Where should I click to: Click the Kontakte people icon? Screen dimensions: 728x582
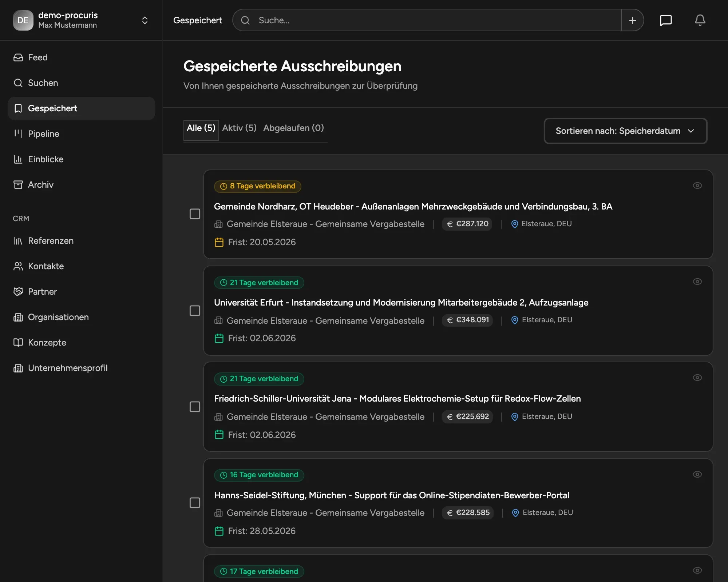pyautogui.click(x=18, y=266)
